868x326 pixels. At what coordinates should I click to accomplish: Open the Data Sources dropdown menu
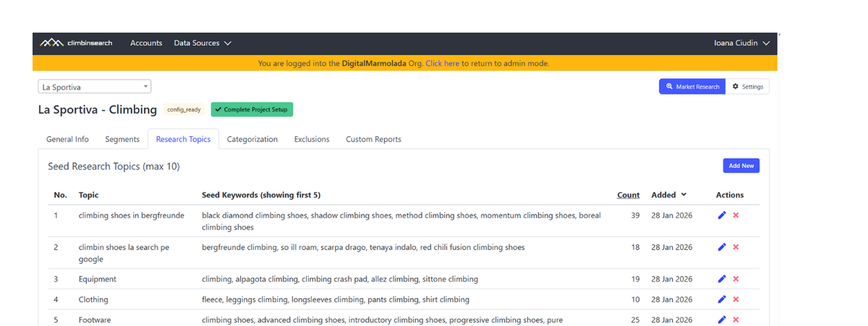tap(203, 43)
